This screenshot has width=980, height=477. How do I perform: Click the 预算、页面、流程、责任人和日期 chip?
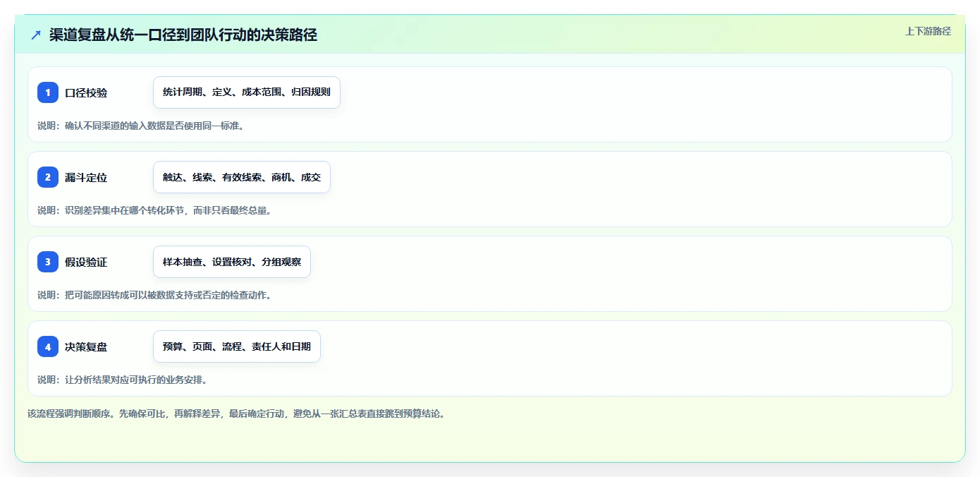point(237,346)
